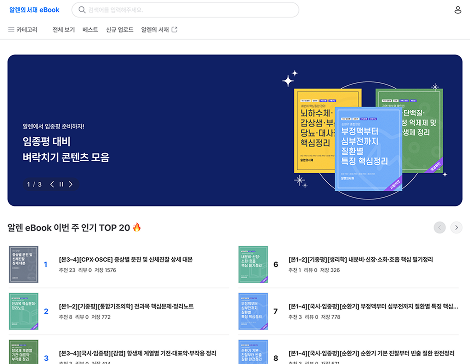
Task: Show next TOP 20 page
Action: point(456,228)
